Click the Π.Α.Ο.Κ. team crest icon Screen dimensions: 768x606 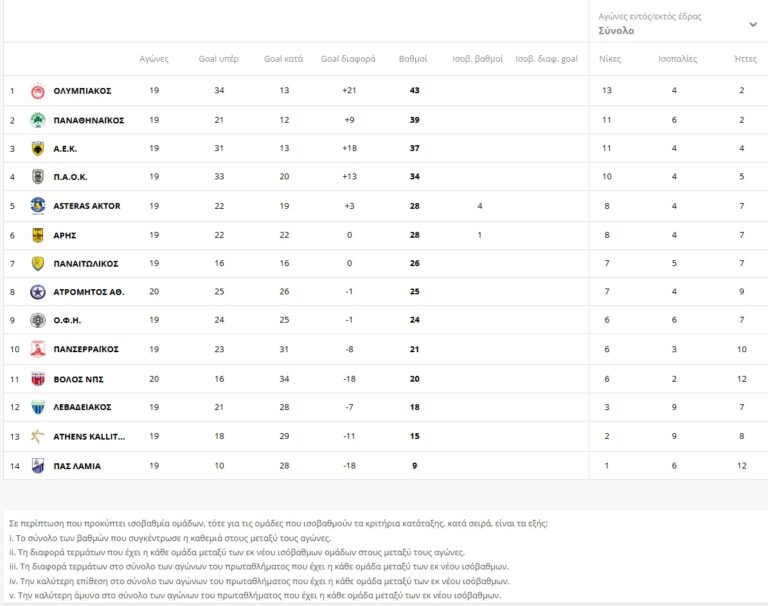(x=38, y=178)
